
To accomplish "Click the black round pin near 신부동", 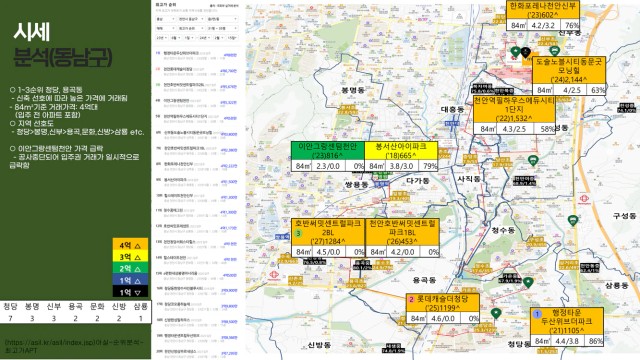I will (527, 52).
